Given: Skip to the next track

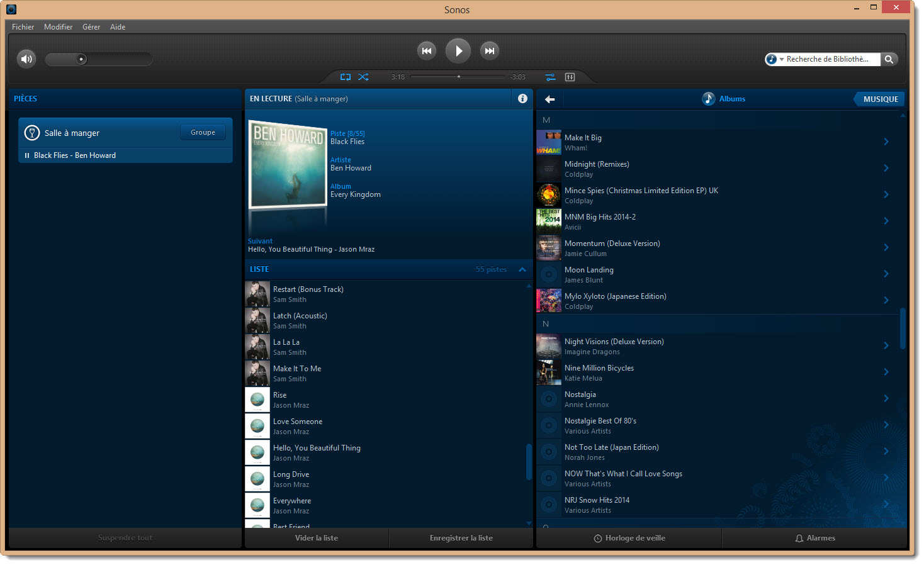Looking at the screenshot, I should pyautogui.click(x=489, y=51).
